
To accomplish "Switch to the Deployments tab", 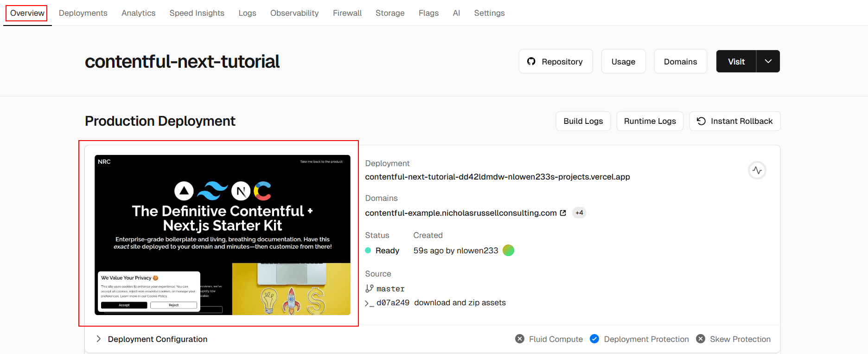I will point(83,13).
